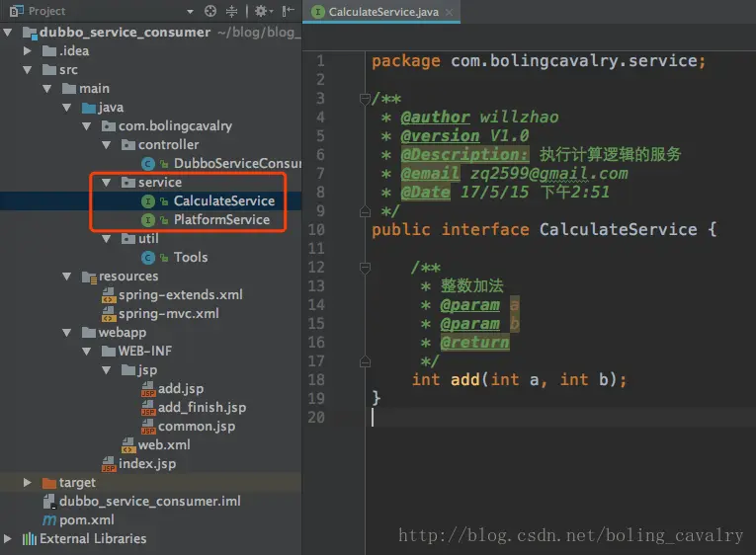756x555 pixels.
Task: Select the Tools class in util
Action: (191, 258)
